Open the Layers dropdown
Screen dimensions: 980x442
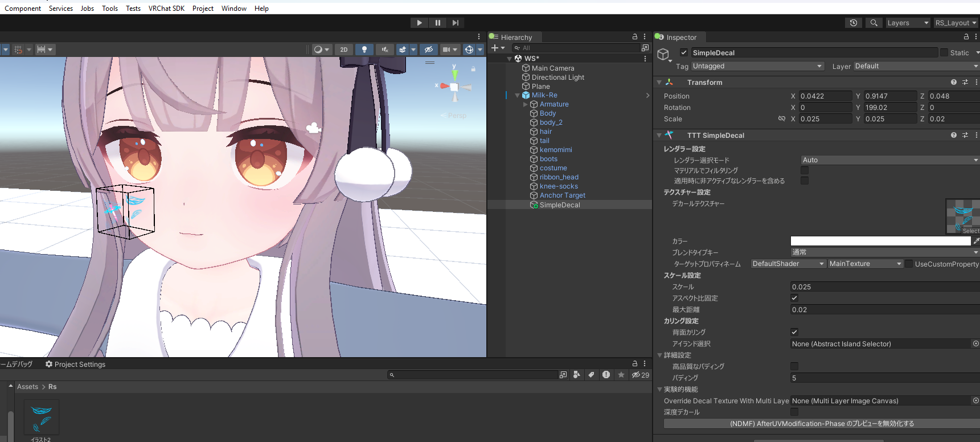(x=908, y=23)
